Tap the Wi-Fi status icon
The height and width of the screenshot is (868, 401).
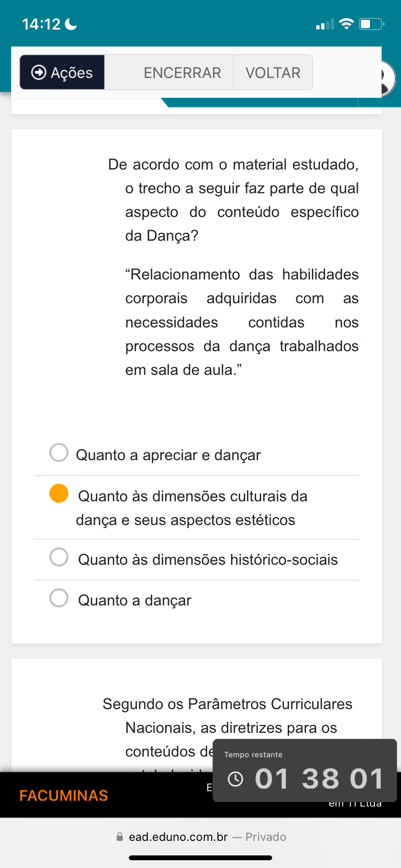point(347,24)
